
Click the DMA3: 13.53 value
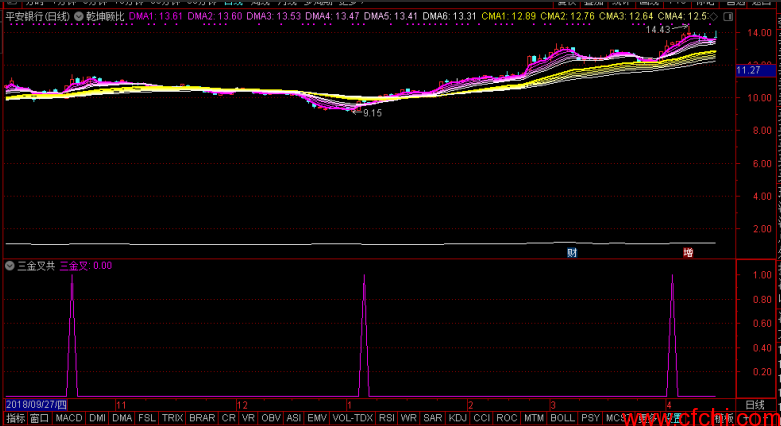[273, 16]
